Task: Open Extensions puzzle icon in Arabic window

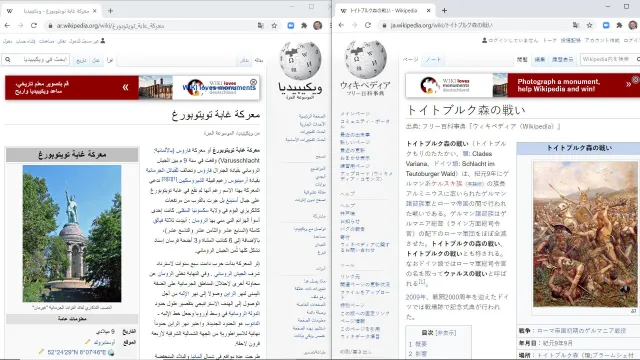Action: [304, 25]
